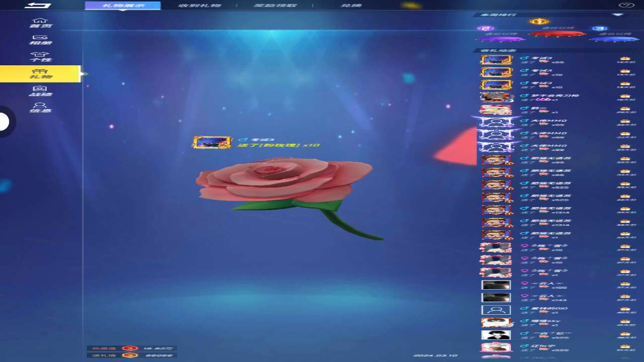Click the back arrow icon
The image size is (644, 362).
(x=38, y=6)
